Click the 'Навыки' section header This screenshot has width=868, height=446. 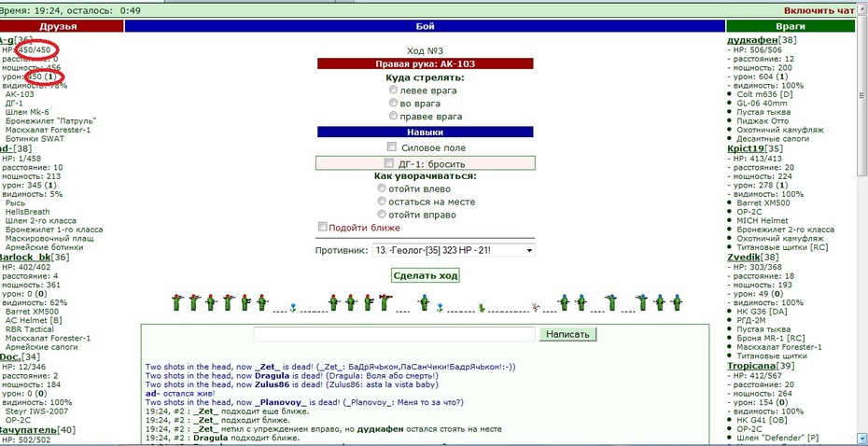[426, 132]
